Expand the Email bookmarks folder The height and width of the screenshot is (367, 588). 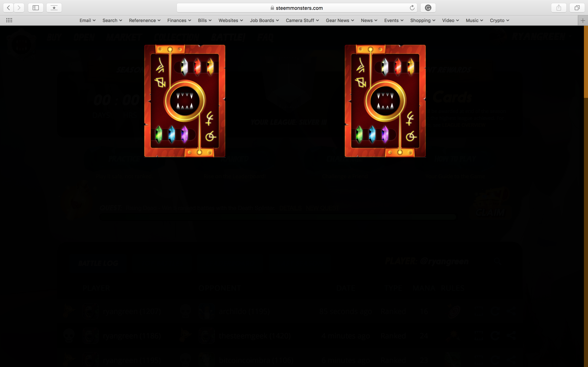(87, 20)
